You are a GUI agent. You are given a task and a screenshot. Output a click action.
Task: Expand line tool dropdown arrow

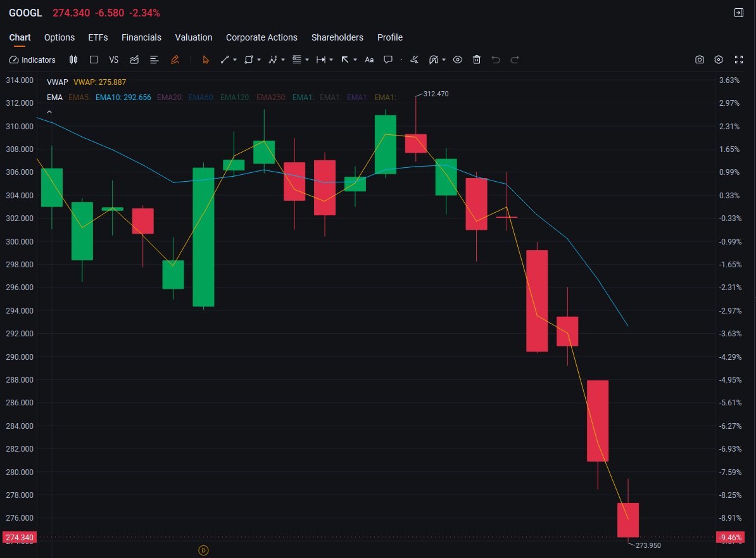235,60
